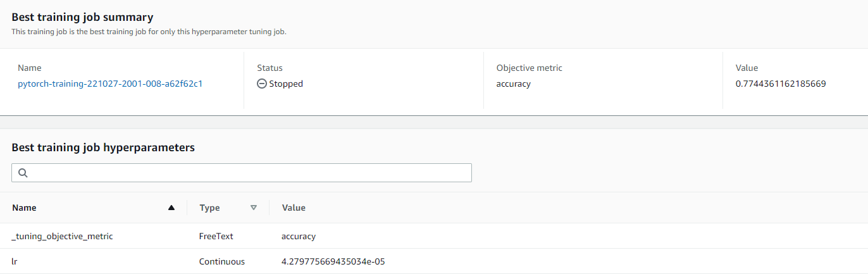Click the Name column header

[x=24, y=208]
